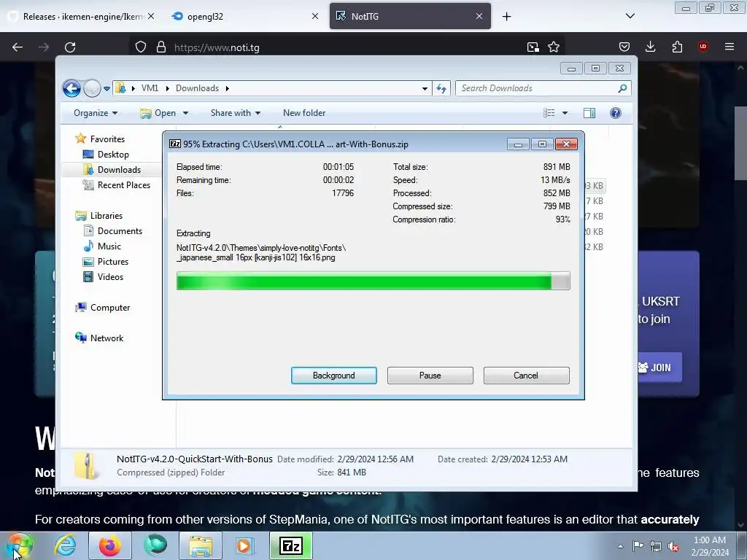
Task: Click the shield tracking protection icon
Action: [141, 47]
